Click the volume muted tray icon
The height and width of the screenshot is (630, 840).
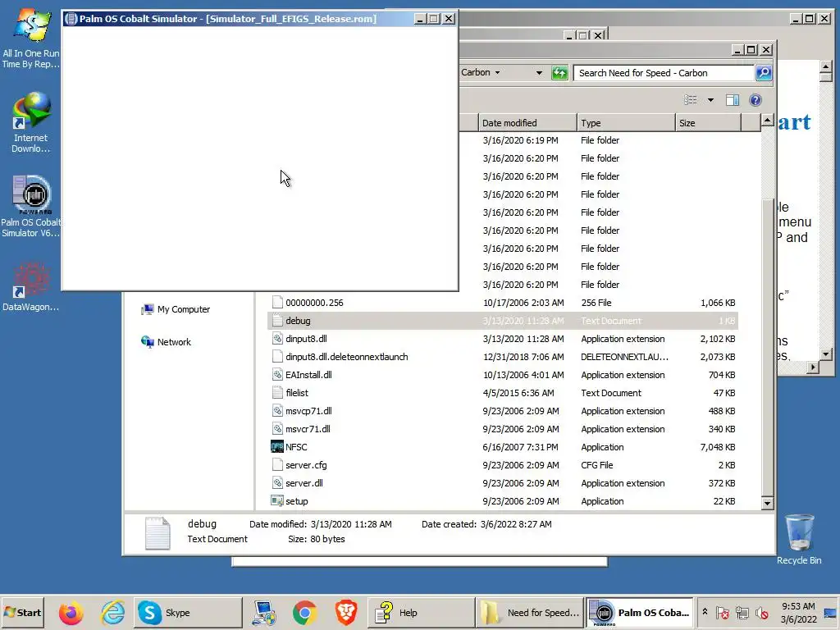coord(762,612)
